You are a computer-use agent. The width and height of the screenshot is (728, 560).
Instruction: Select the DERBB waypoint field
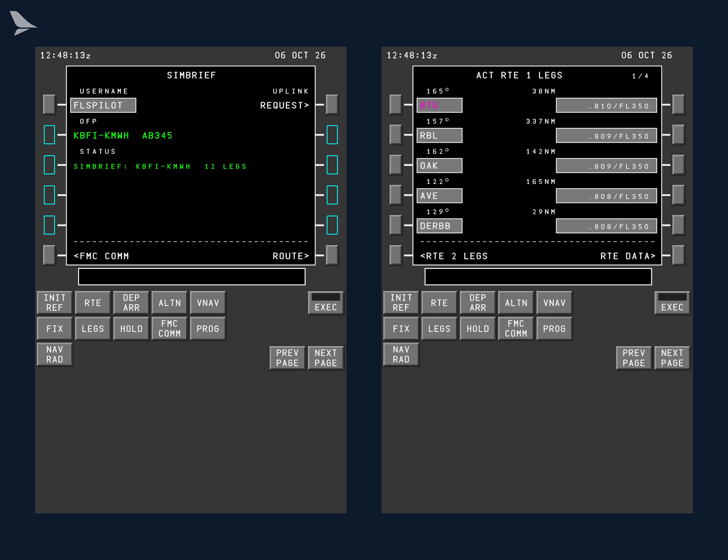point(439,226)
